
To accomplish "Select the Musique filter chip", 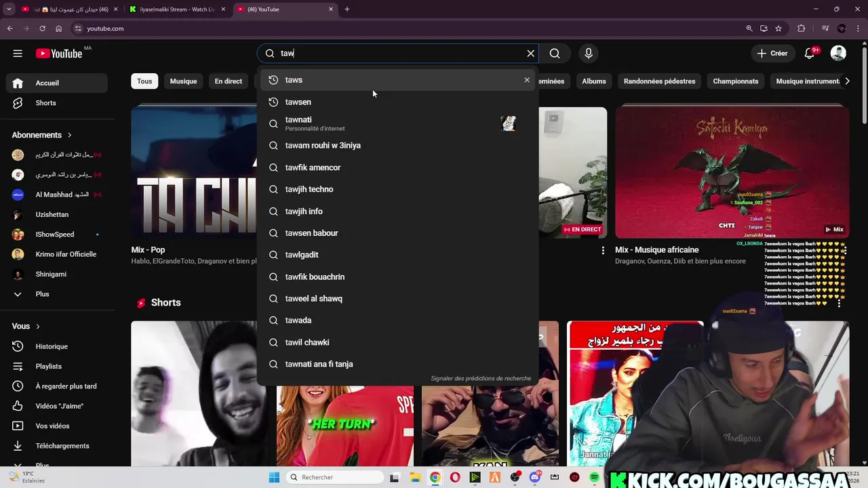I will coord(183,81).
